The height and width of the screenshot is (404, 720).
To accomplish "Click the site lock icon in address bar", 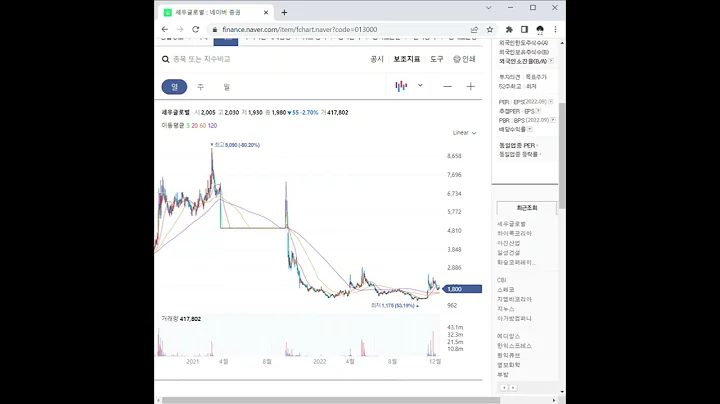I will [214, 29].
